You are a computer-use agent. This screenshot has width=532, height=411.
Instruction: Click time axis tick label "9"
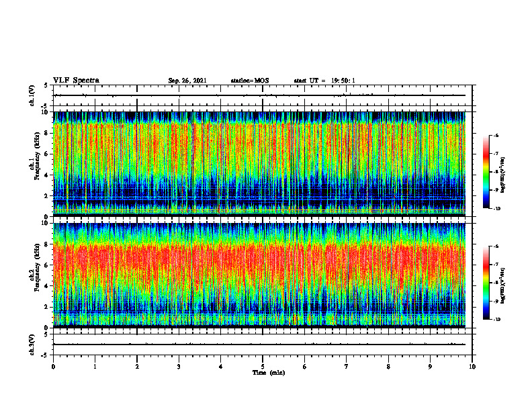(430, 367)
